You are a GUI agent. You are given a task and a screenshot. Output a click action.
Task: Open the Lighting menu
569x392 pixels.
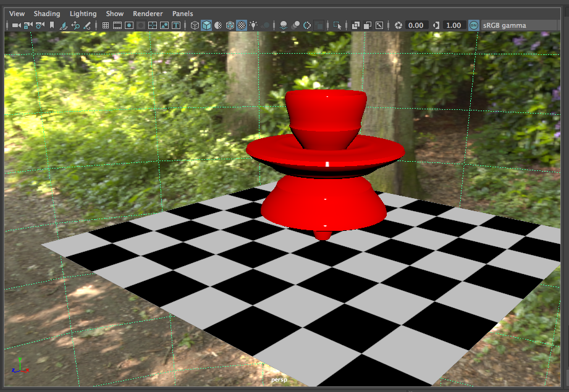[x=83, y=14]
